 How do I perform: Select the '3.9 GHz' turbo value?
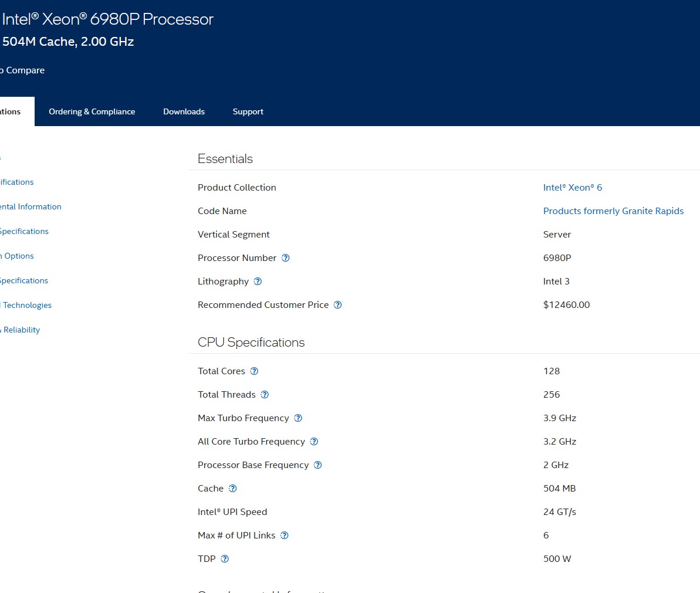[560, 418]
